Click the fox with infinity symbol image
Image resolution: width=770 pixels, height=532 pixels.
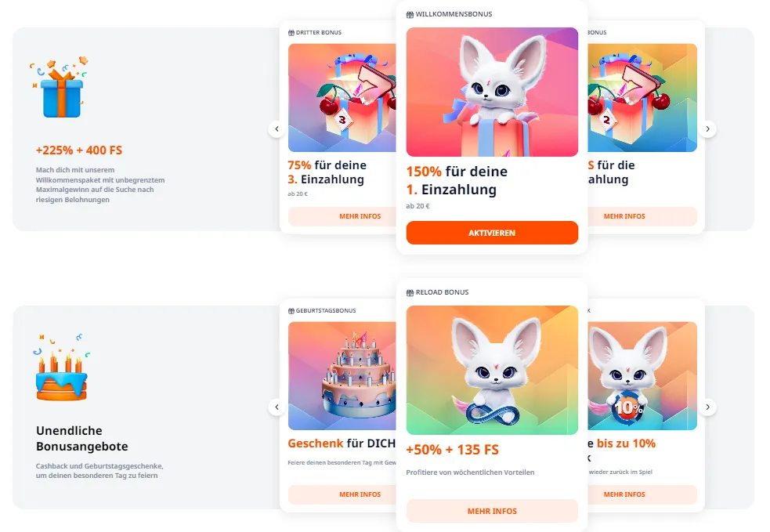492,370
